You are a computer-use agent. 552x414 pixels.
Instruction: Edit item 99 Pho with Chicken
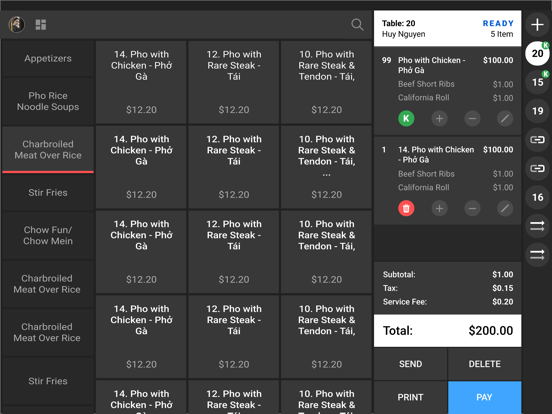pyautogui.click(x=505, y=119)
